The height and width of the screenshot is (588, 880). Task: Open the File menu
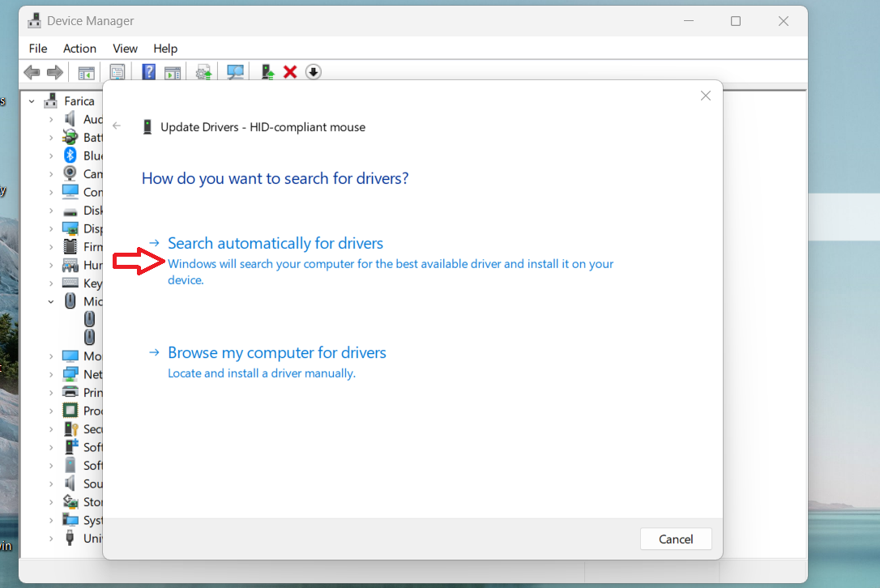coord(38,49)
